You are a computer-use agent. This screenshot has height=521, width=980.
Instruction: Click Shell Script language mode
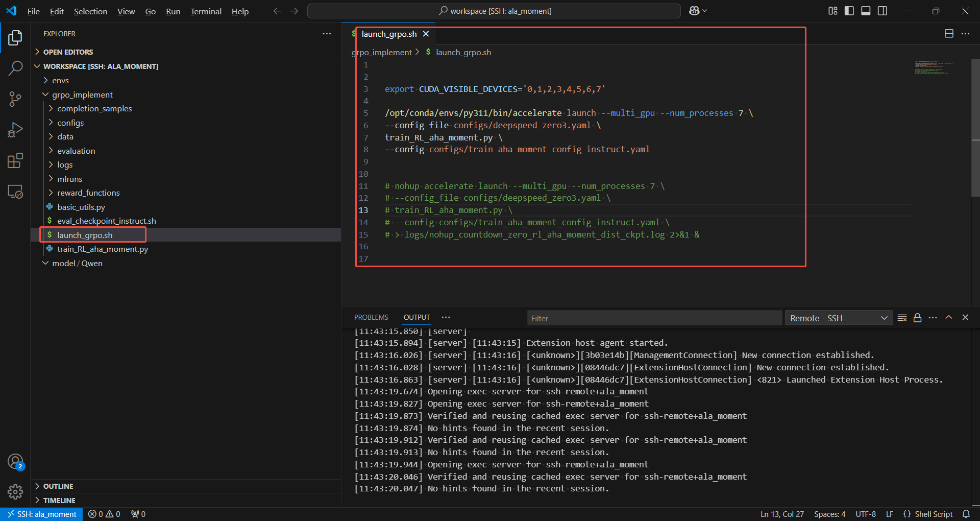coord(933,514)
